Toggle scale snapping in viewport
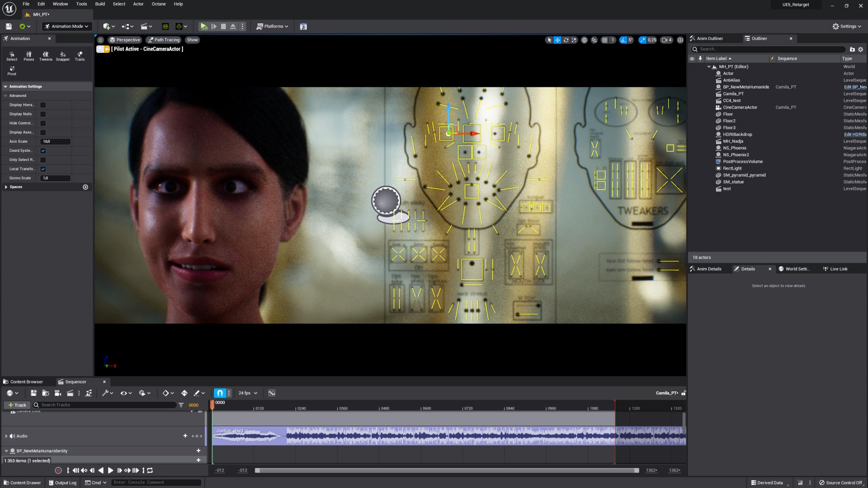The height and width of the screenshot is (488, 868). pos(642,40)
